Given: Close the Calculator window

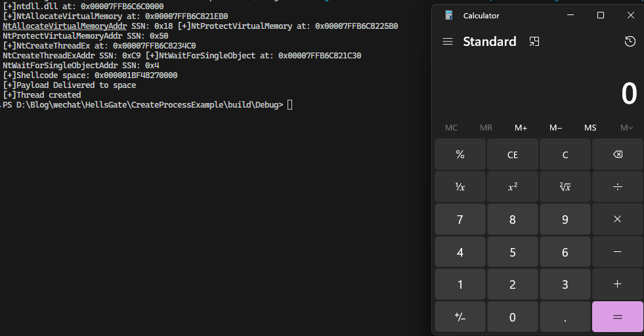Looking at the screenshot, I should (x=631, y=15).
